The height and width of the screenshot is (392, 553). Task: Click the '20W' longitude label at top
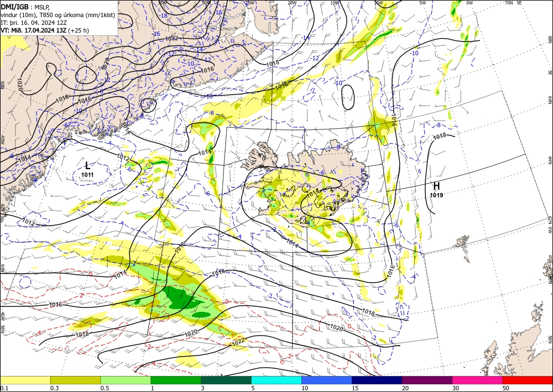291,3
